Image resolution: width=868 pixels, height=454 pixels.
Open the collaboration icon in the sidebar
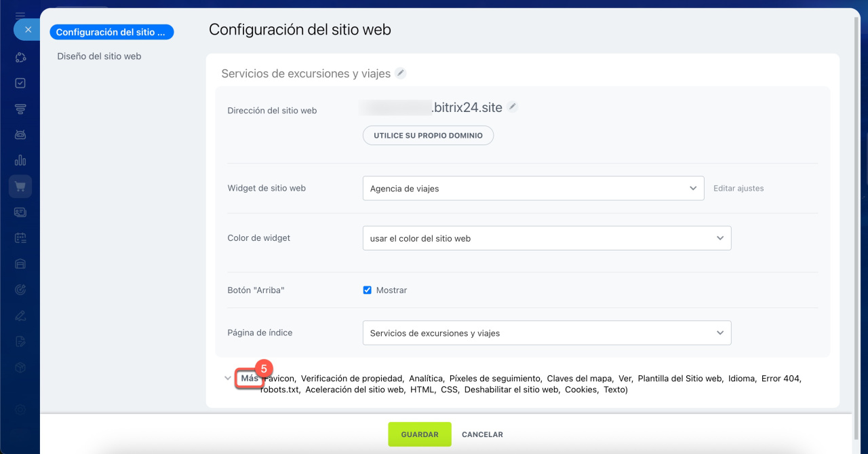coord(20,58)
